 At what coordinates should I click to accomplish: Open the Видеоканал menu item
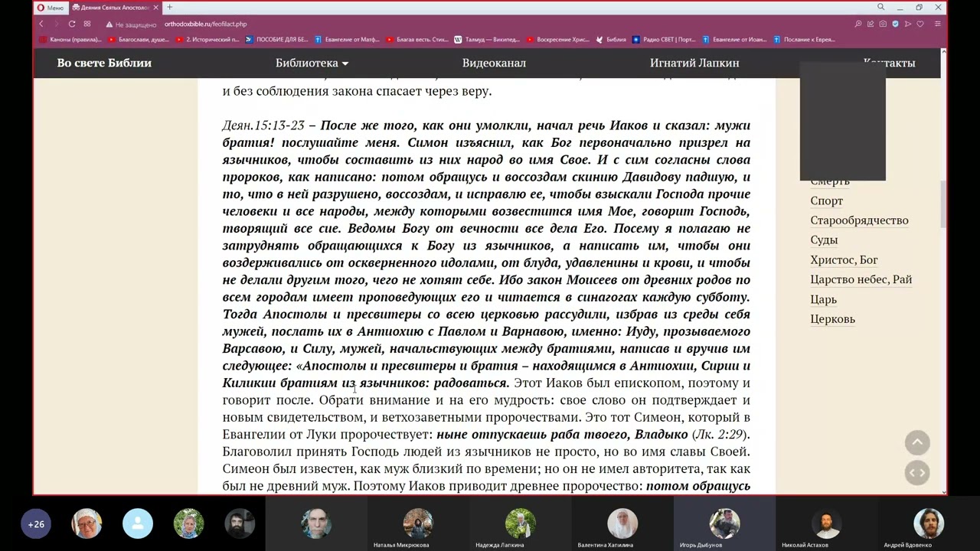coord(494,63)
